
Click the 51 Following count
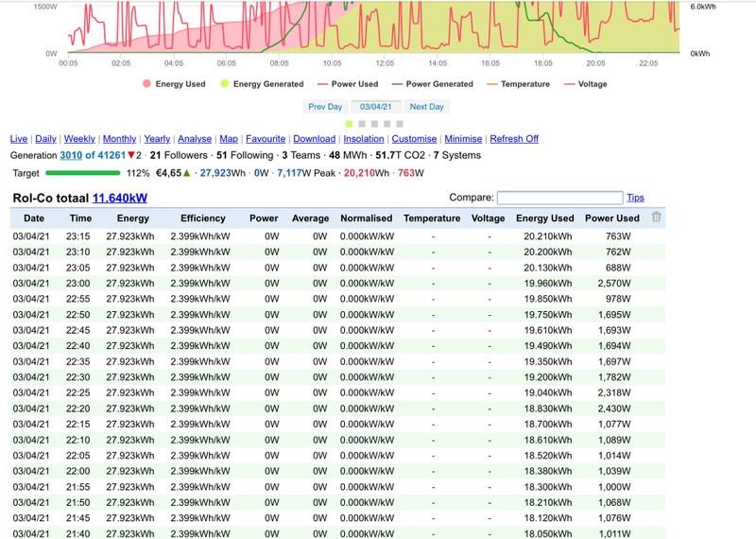[x=245, y=155]
